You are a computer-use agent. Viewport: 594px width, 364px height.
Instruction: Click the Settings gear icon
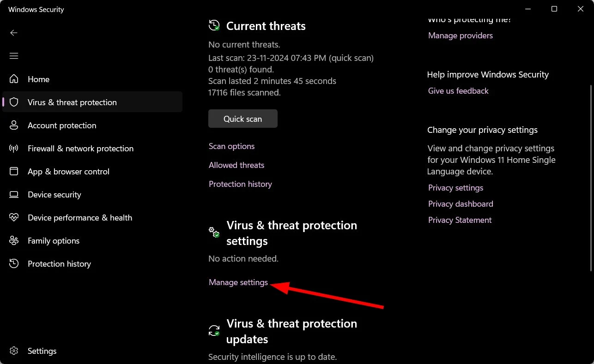click(x=14, y=351)
